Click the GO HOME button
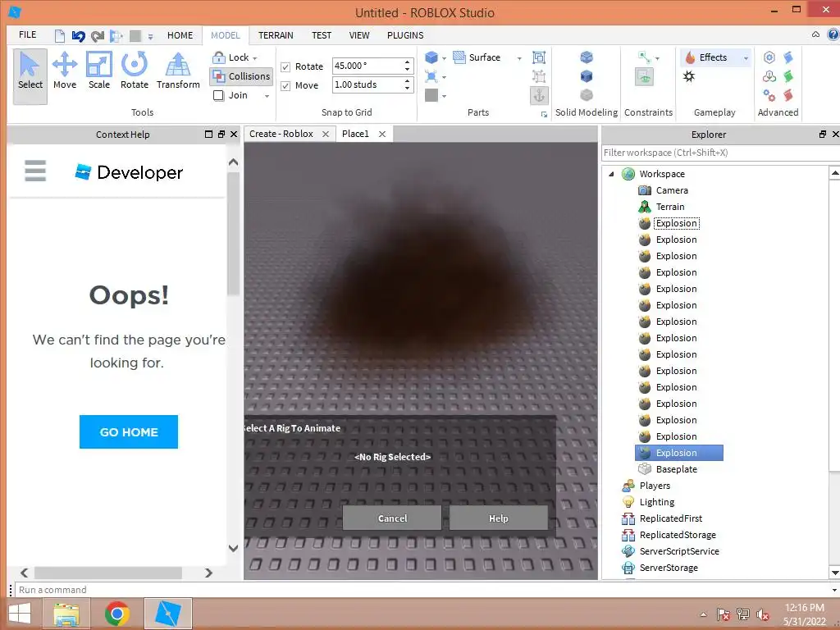The width and height of the screenshot is (840, 630). pyautogui.click(x=129, y=431)
